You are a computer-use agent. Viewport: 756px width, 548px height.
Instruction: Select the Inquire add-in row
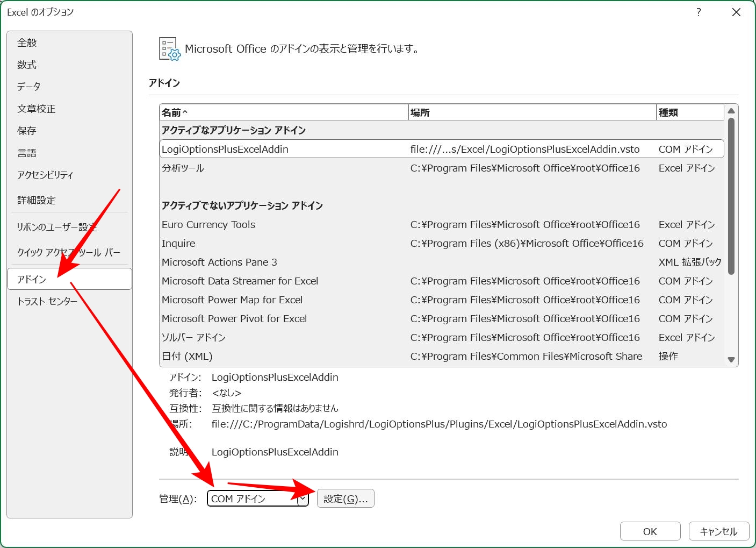pyautogui.click(x=442, y=243)
